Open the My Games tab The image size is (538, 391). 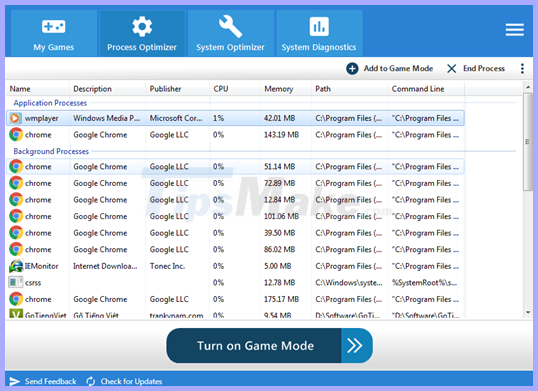(54, 33)
